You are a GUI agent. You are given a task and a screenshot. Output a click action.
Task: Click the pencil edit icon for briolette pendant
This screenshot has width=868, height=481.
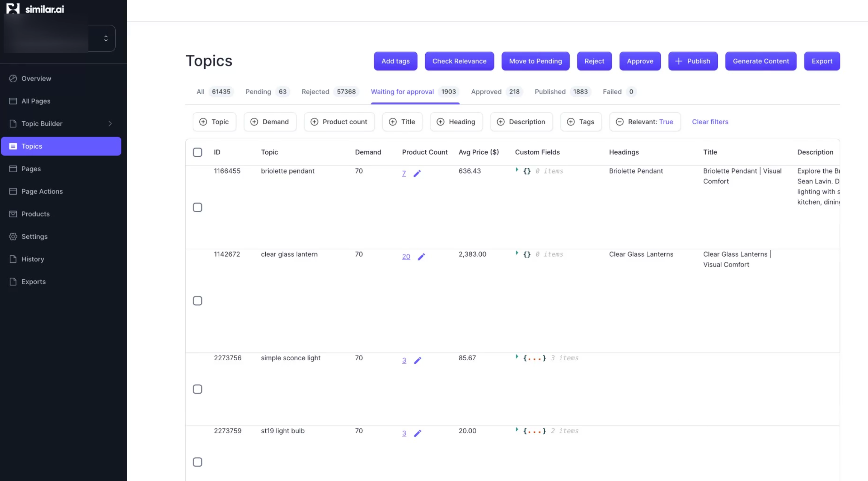[417, 174]
